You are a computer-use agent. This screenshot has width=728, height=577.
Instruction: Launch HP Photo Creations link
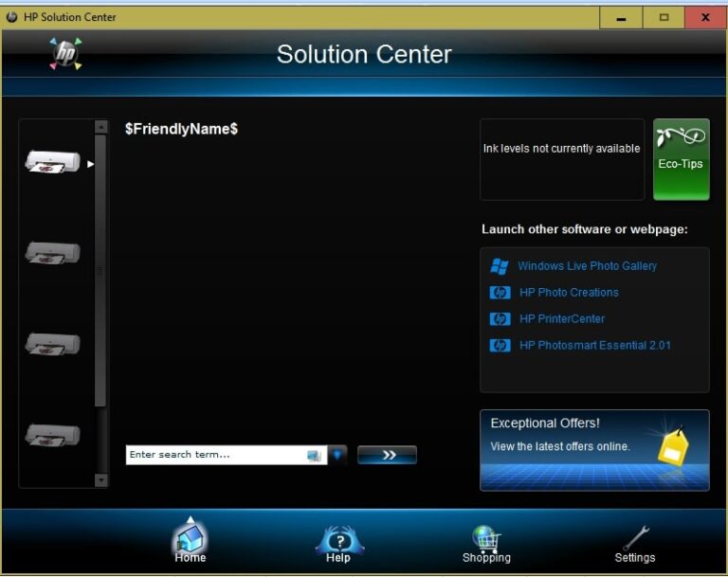(569, 293)
